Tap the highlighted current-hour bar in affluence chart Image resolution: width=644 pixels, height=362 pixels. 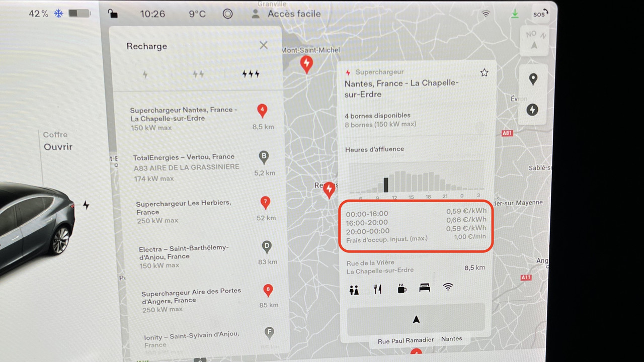pos(386,185)
